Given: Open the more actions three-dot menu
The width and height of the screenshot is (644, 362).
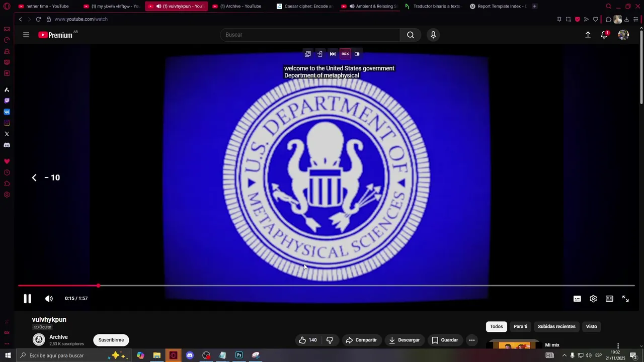Looking at the screenshot, I should point(472,340).
